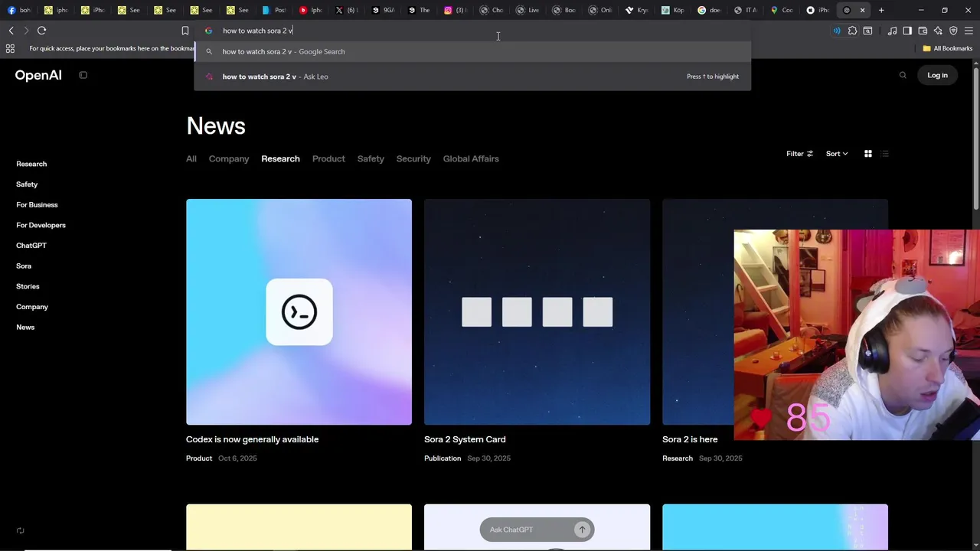Viewport: 980px width, 551px height.
Task: Open the Extensions puzzle icon
Action: [x=852, y=31]
